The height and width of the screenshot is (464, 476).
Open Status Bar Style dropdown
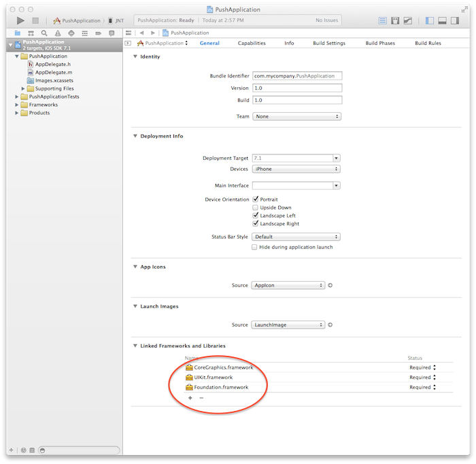click(296, 237)
